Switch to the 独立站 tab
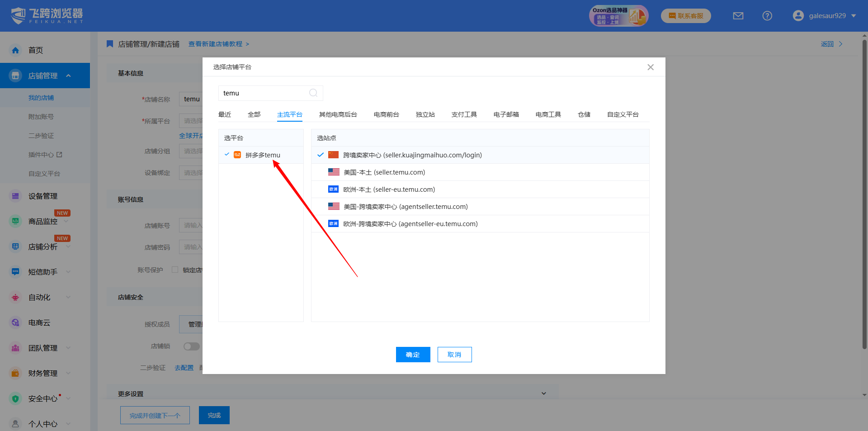 [425, 114]
